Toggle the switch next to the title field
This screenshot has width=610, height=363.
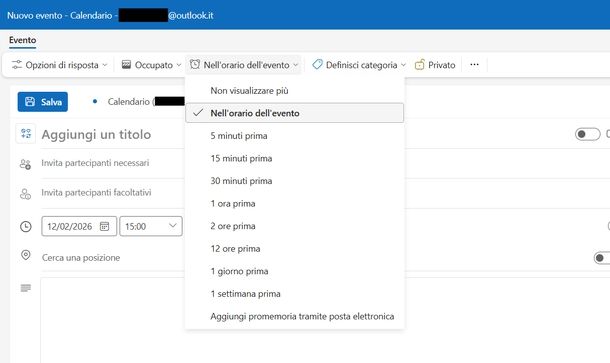coord(587,134)
